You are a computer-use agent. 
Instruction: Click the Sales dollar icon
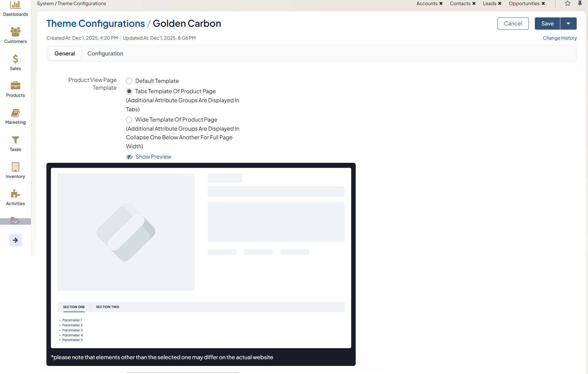point(15,59)
